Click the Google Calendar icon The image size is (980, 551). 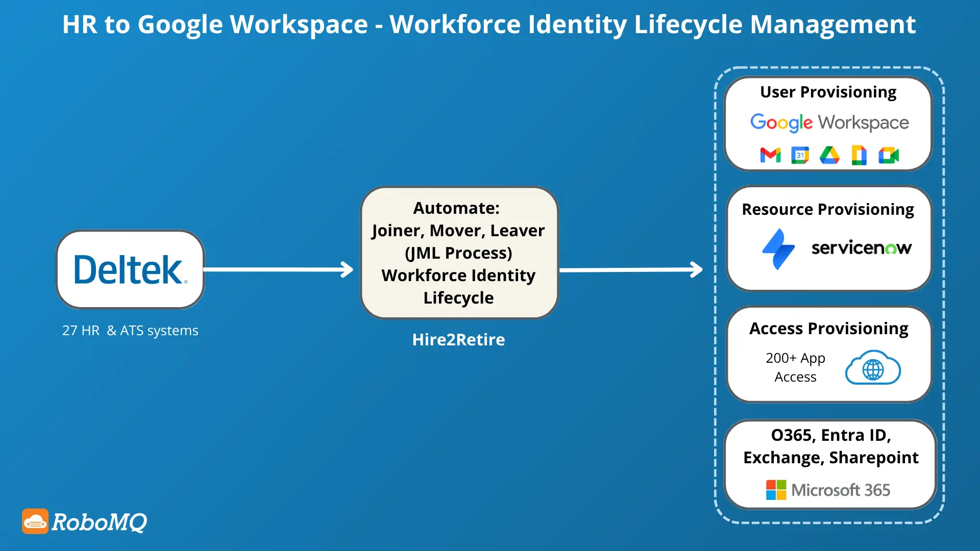click(x=799, y=156)
